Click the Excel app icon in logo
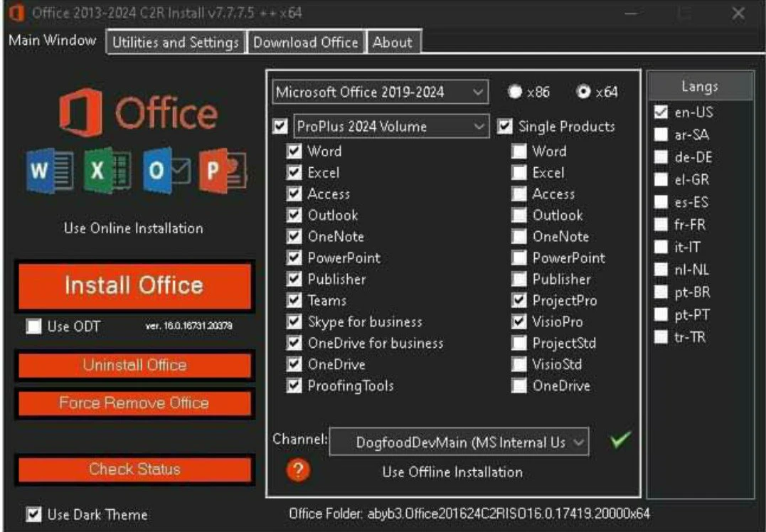This screenshot has width=766, height=532. (107, 172)
